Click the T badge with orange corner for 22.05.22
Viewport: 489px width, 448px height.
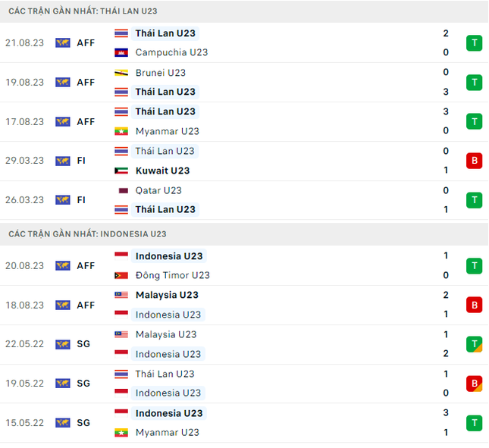tap(474, 344)
